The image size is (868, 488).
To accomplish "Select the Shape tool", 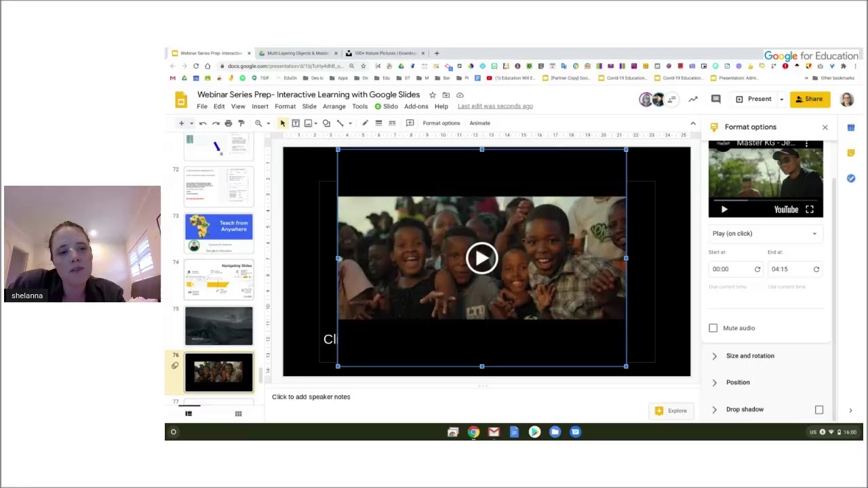I will (x=326, y=123).
